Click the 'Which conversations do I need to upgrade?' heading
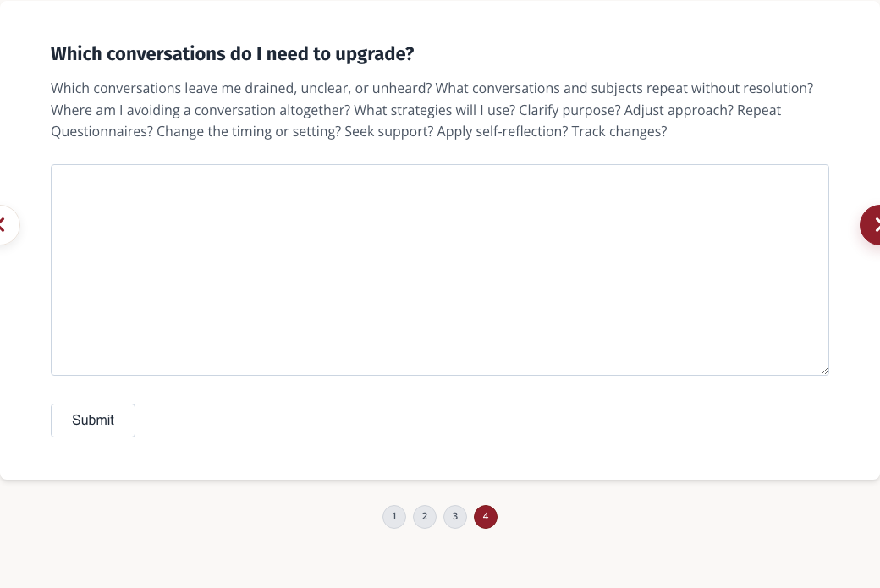Image resolution: width=880 pixels, height=588 pixels. [x=233, y=54]
